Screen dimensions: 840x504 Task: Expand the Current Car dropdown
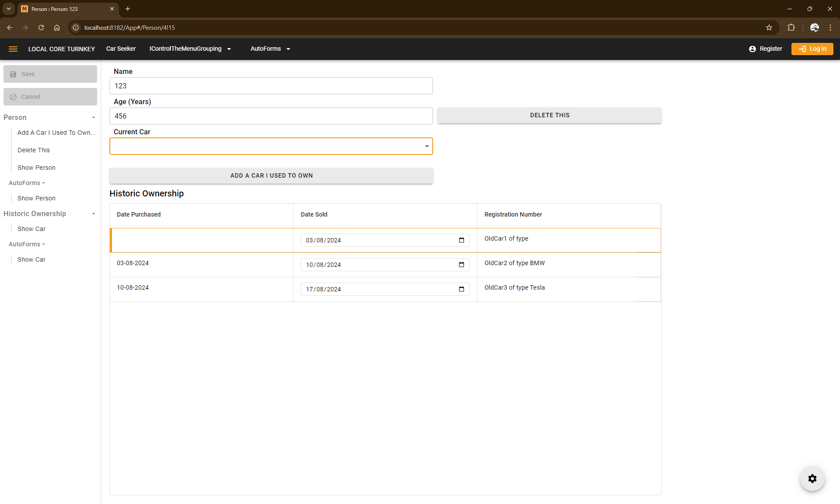point(427,146)
